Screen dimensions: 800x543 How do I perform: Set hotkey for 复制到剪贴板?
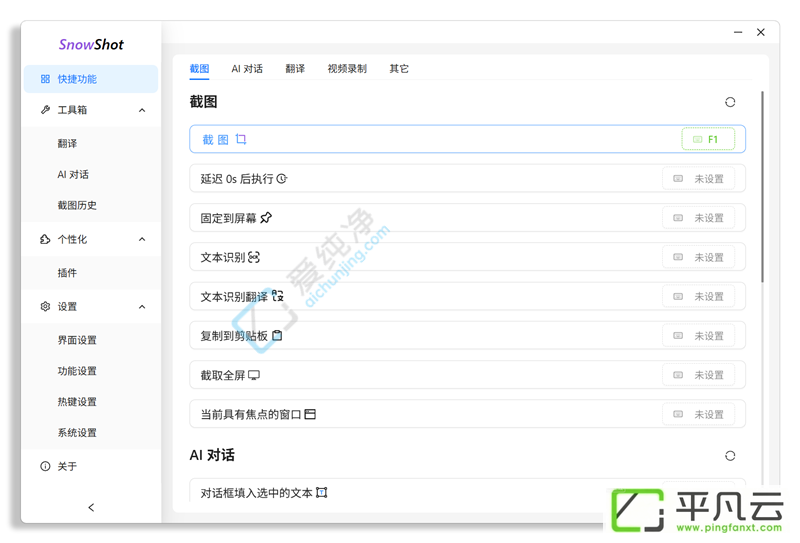pos(698,336)
